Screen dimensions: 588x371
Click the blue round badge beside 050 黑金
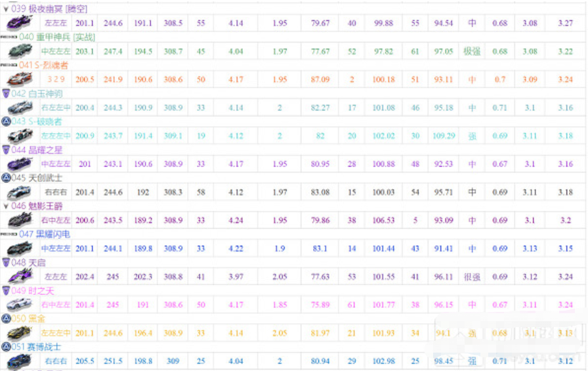[6, 318]
